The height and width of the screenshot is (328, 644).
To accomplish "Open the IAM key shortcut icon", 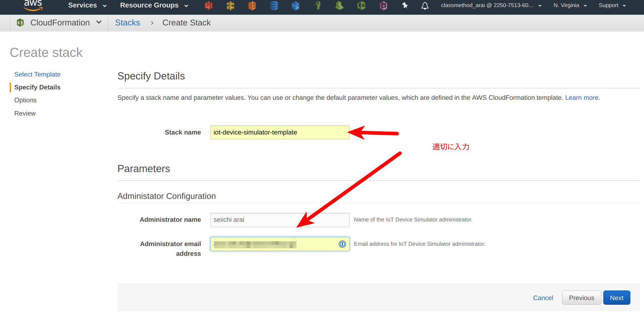I will coord(318,5).
